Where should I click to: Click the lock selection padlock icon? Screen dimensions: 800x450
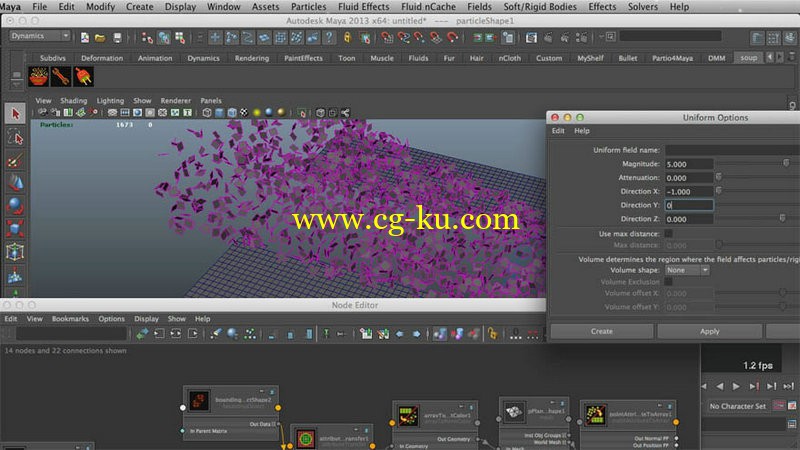[x=347, y=37]
